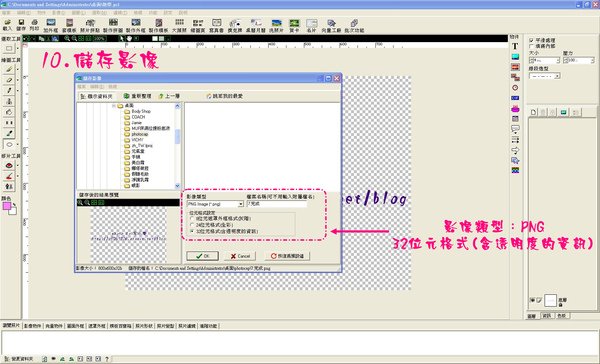
Task: Open the 批次功能 (batch) tool
Action: (x=354, y=25)
